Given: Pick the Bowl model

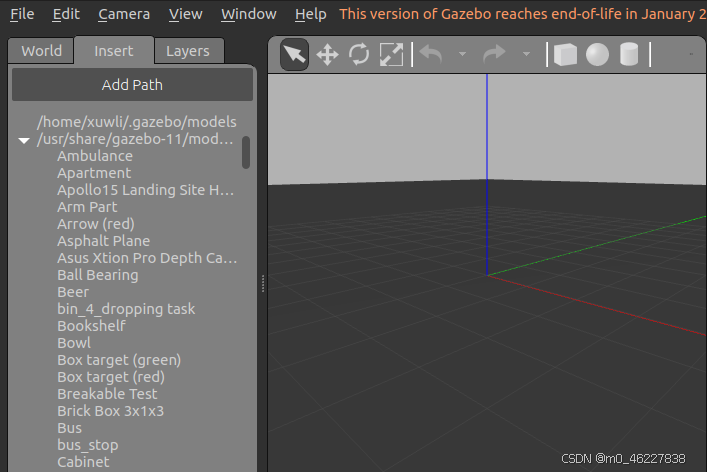Looking at the screenshot, I should pyautogui.click(x=74, y=343).
